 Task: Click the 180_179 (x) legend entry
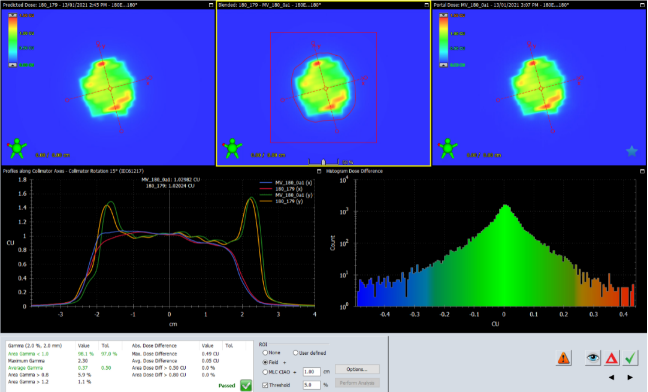point(282,189)
